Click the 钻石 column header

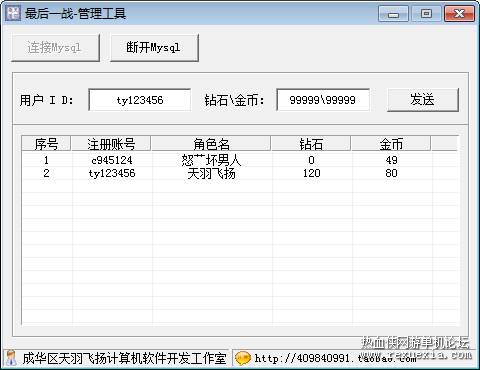pyautogui.click(x=311, y=144)
